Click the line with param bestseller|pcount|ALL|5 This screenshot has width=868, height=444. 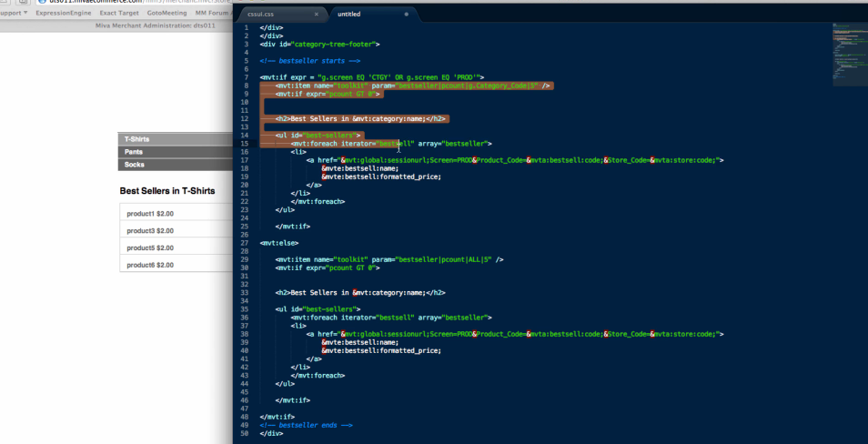(389, 259)
